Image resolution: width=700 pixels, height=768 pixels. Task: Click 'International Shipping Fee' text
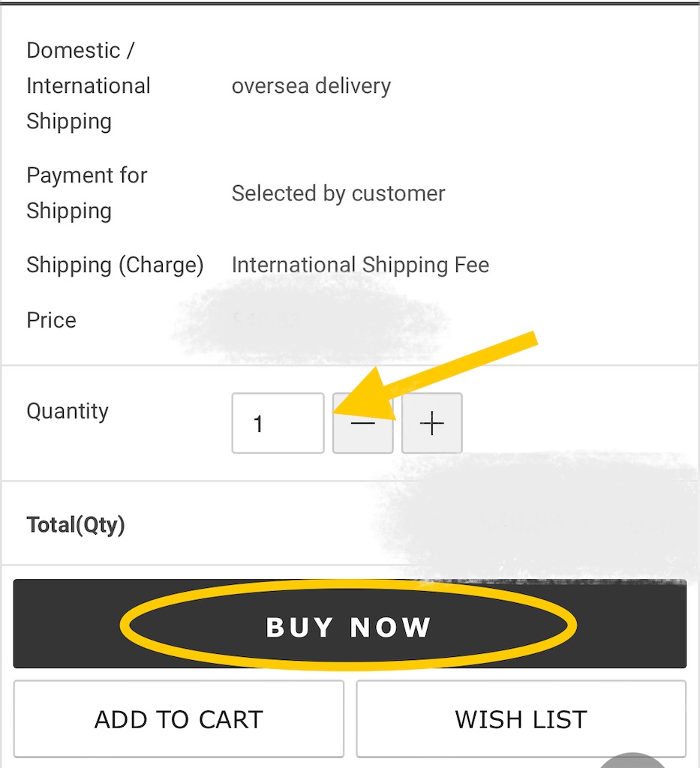(361, 265)
